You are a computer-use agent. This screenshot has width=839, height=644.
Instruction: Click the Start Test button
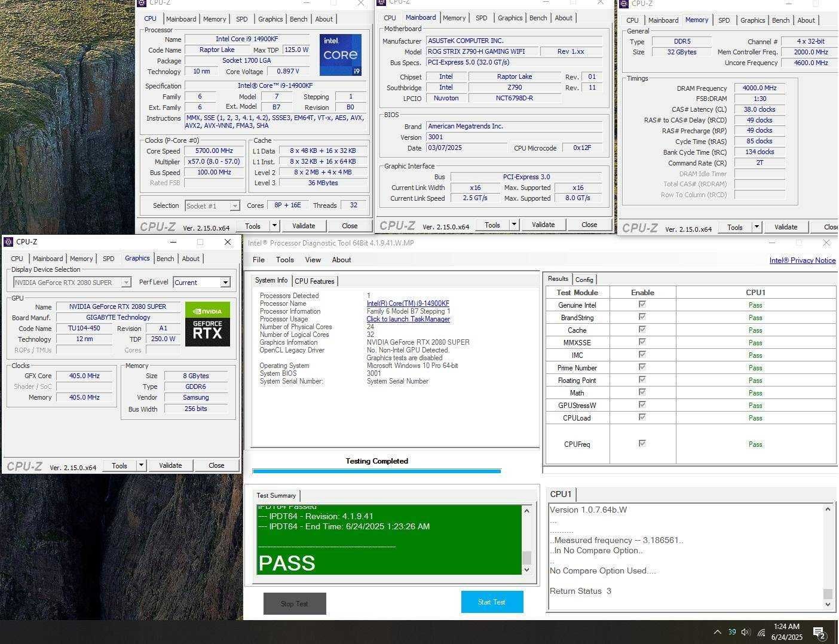(492, 602)
